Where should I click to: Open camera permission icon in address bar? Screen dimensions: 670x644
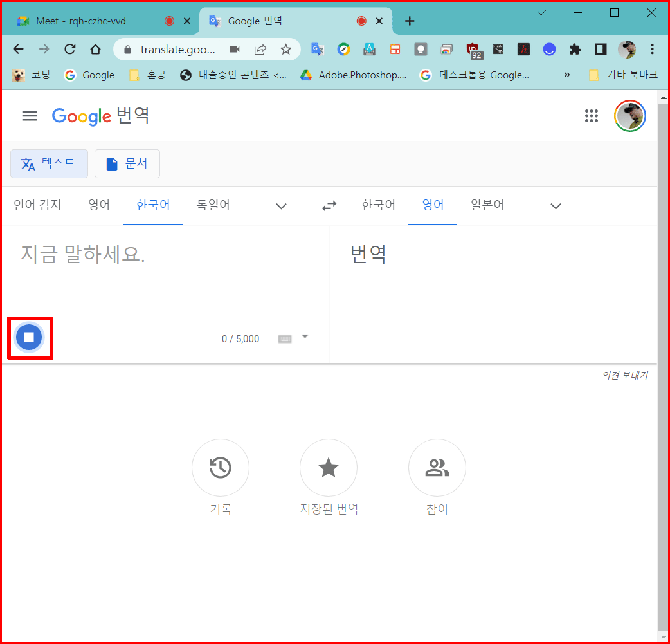point(235,50)
